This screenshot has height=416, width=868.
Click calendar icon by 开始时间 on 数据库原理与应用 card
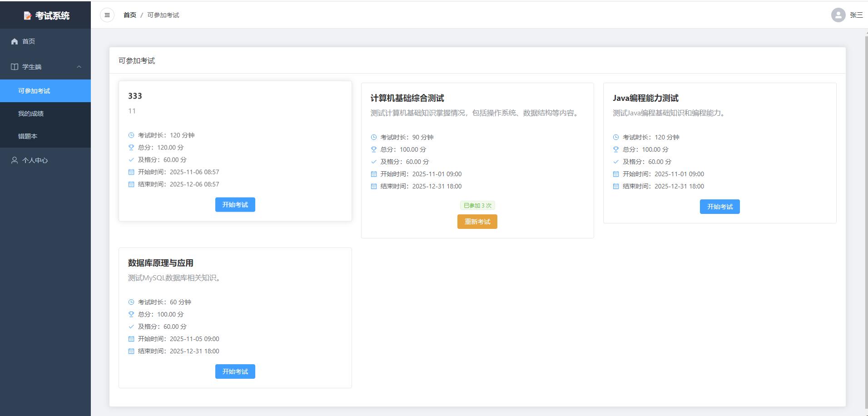131,339
